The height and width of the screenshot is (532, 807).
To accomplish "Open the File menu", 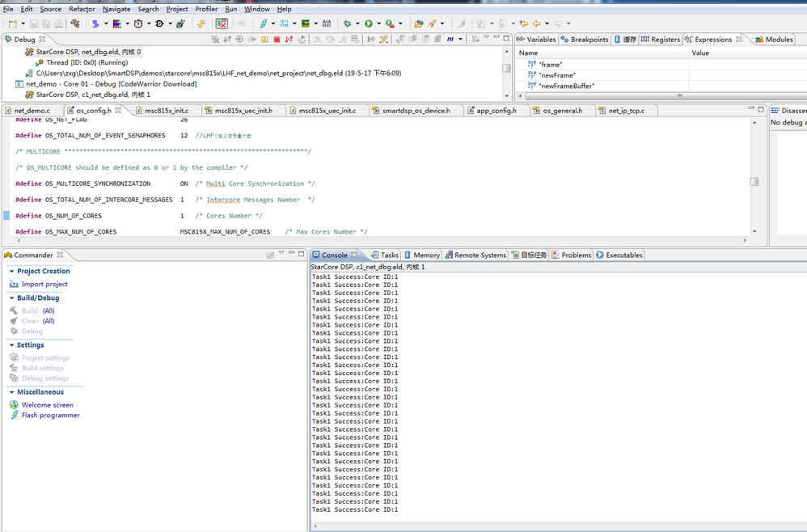I will pos(8,9).
